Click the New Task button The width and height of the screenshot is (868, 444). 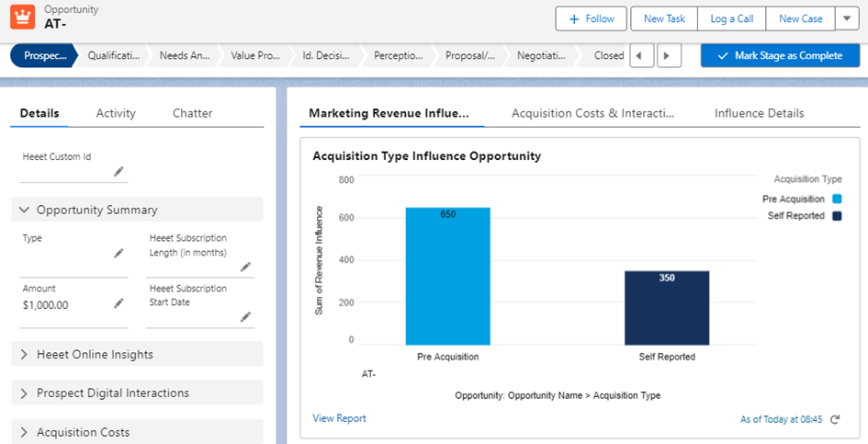pyautogui.click(x=664, y=19)
